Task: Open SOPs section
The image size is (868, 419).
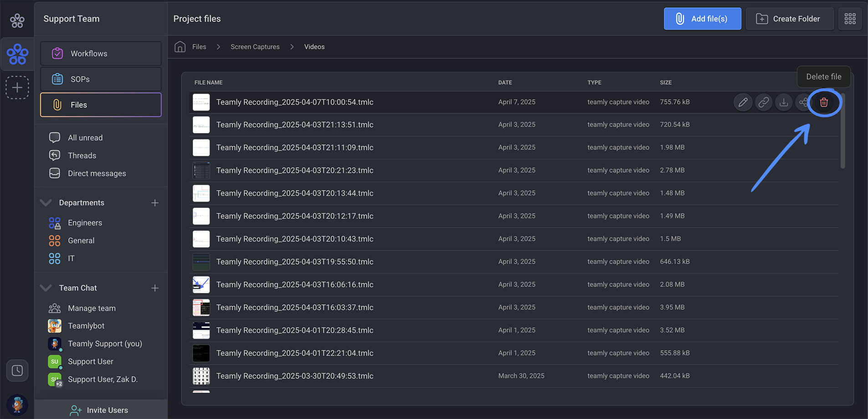Action: click(x=101, y=79)
